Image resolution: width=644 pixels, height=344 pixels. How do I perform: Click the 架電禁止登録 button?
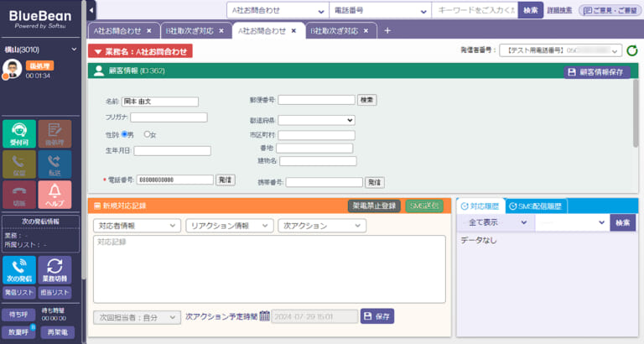pos(374,206)
